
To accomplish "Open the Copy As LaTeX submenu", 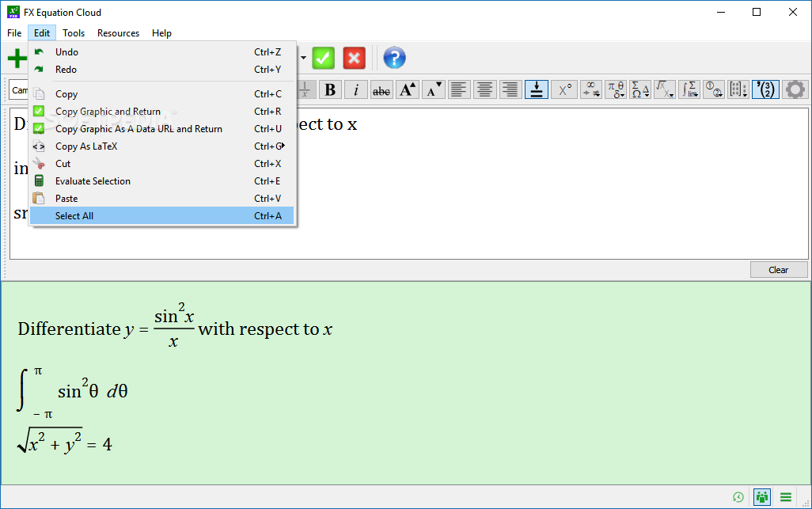I will 162,146.
